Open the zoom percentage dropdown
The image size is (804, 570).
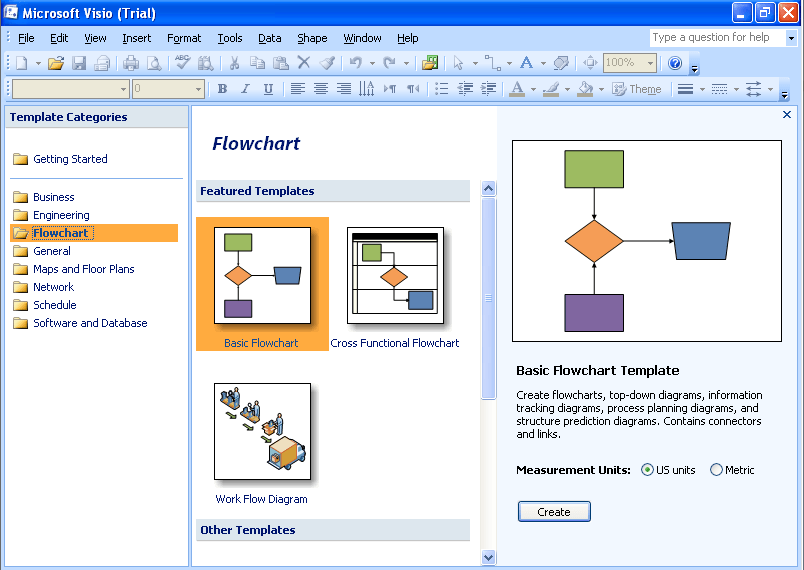point(651,63)
